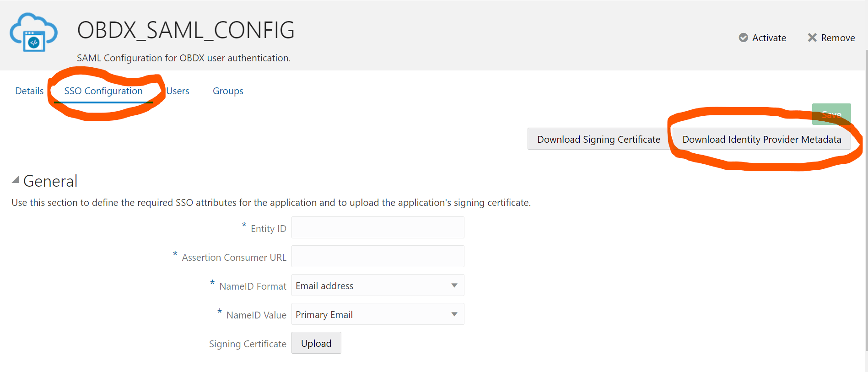Select the Groups tab
Image resolution: width=868 pixels, height=372 pixels.
227,91
